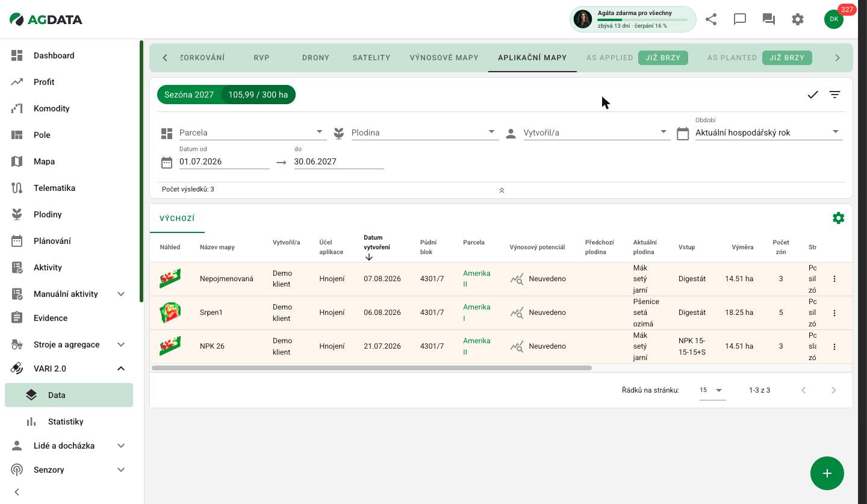The image size is (867, 504).
Task: Switch to Drony tab
Action: (315, 58)
